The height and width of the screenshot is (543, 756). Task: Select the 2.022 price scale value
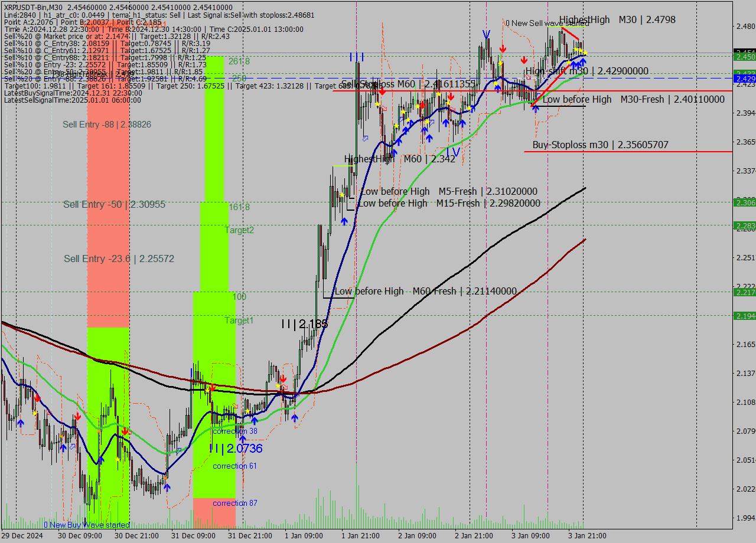[x=745, y=489]
